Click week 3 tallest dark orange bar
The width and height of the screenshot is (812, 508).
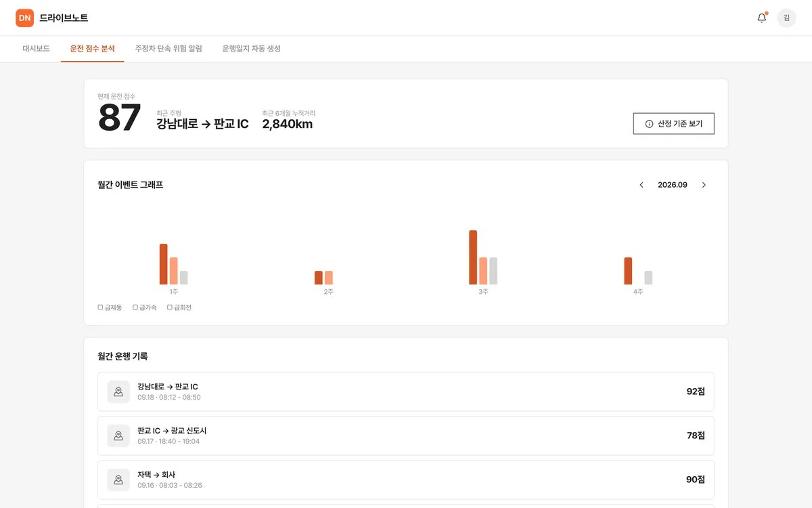tap(473, 257)
